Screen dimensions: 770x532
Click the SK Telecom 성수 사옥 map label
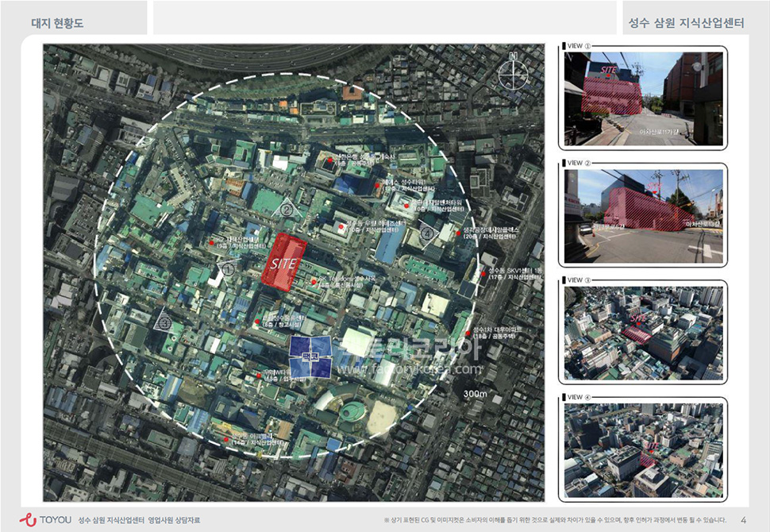coord(347,279)
